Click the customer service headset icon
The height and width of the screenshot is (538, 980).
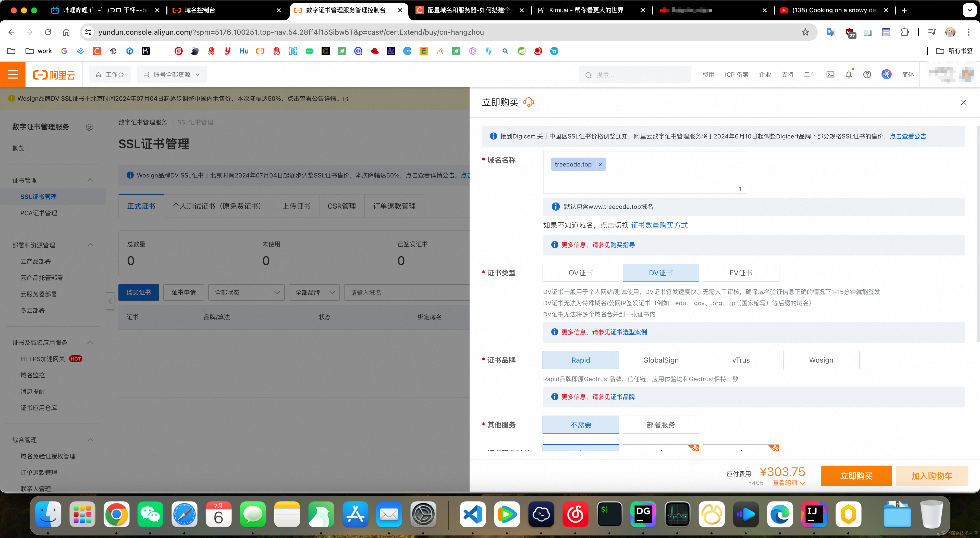pyautogui.click(x=529, y=102)
